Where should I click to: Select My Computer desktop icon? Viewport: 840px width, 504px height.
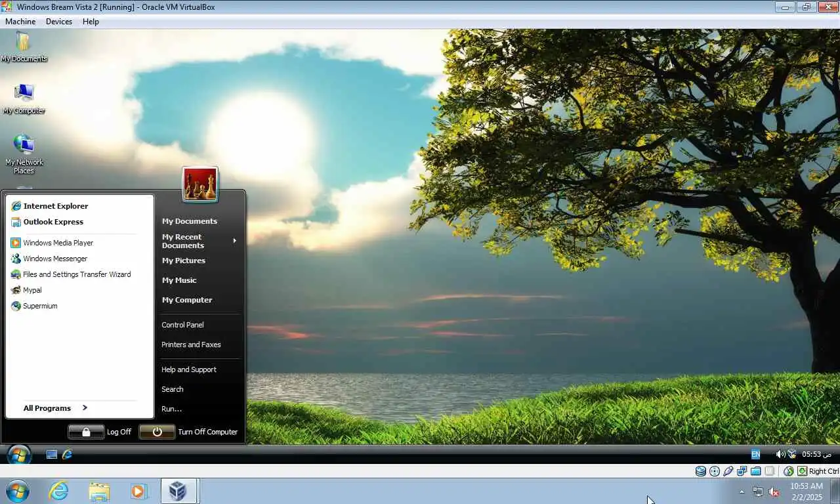coord(24,99)
